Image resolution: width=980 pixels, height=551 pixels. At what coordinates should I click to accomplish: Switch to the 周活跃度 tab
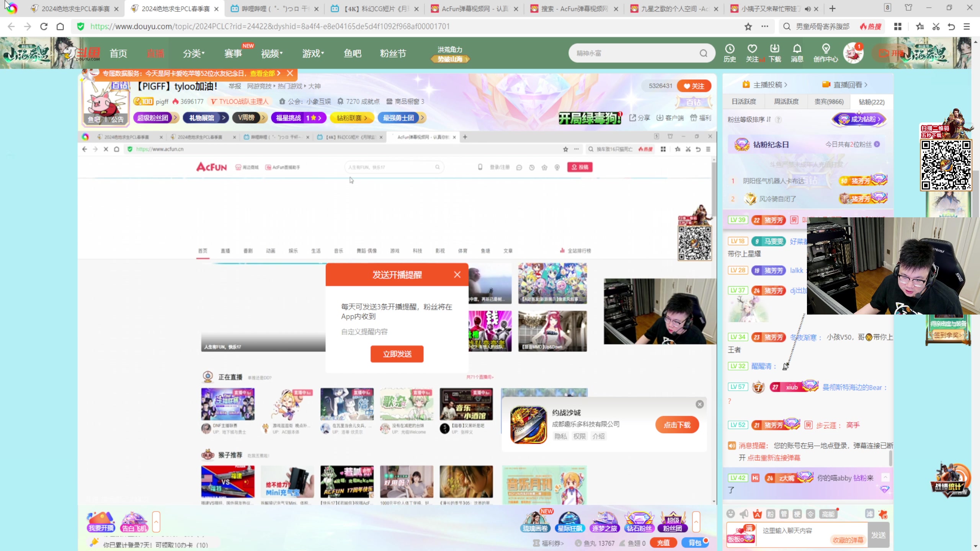[x=786, y=102]
